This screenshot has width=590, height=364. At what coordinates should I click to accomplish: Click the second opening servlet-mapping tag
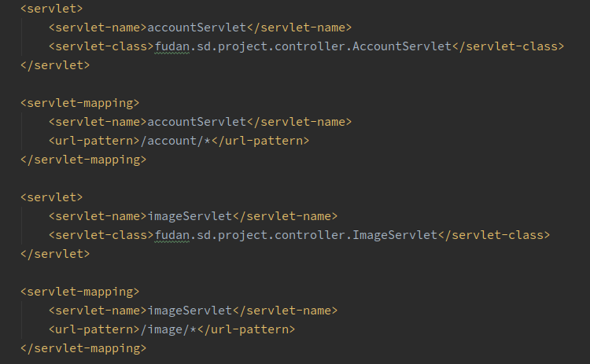coord(79,292)
